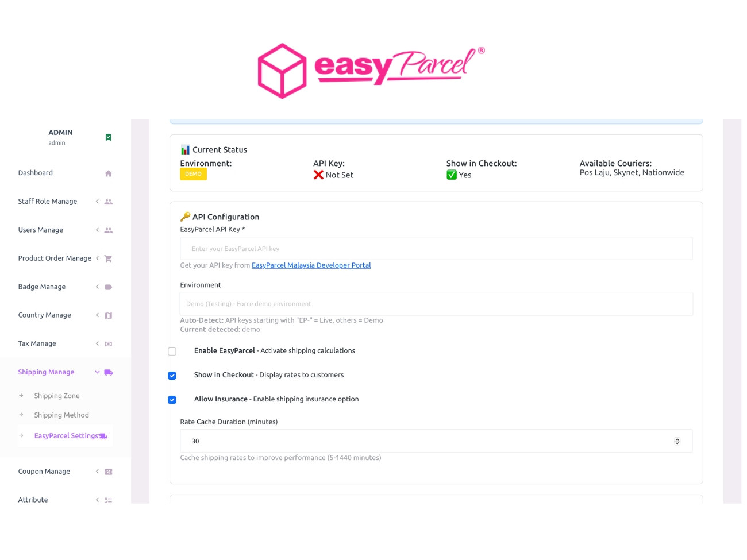The image size is (747, 560).
Task: Click the Coupon Manage percent icon
Action: 108,472
